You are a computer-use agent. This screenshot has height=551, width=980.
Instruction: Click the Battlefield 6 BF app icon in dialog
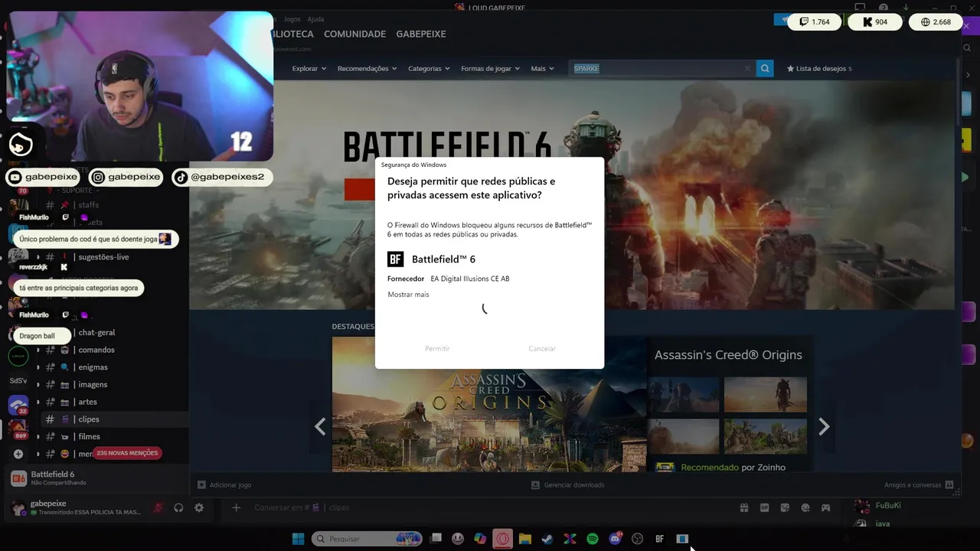[395, 259]
